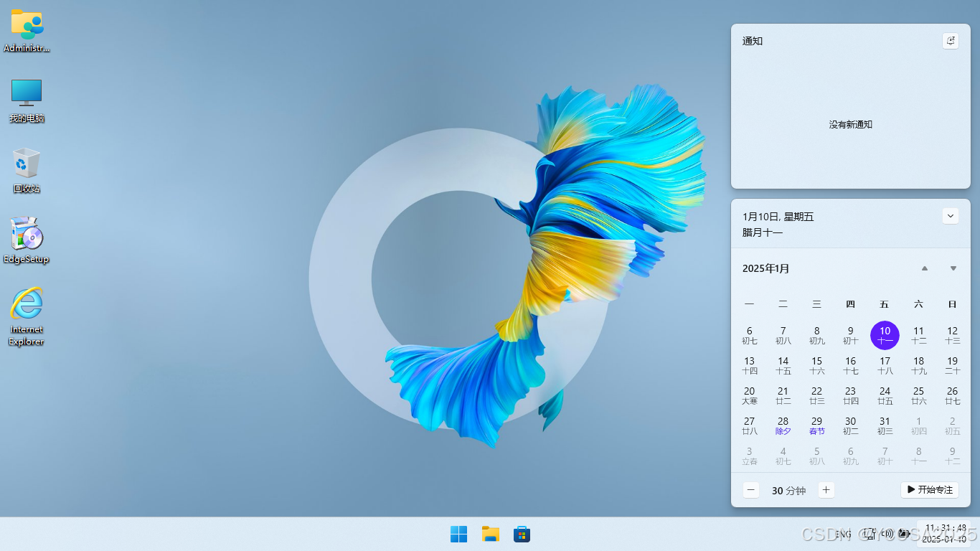The height and width of the screenshot is (551, 980).
Task: Select date 29 春节 in calendar
Action: (x=816, y=425)
